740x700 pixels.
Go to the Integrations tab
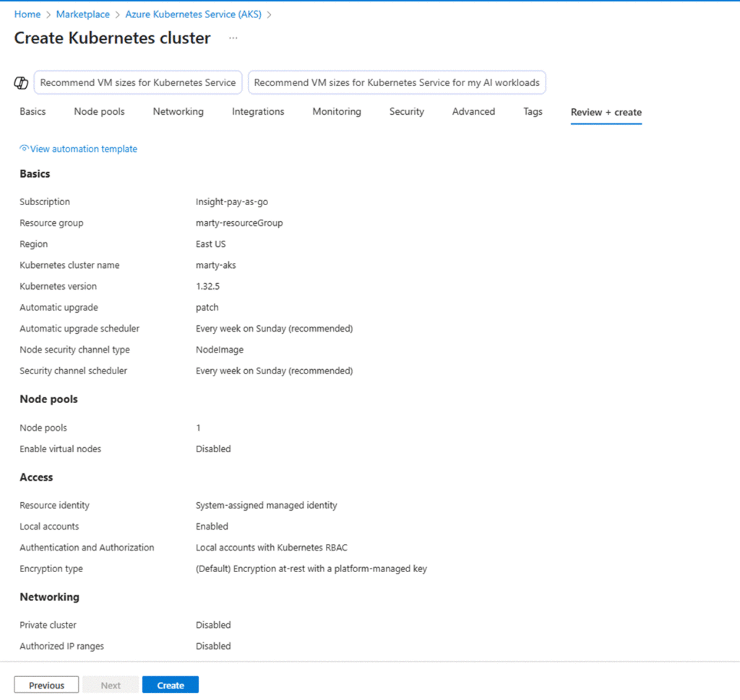click(258, 112)
